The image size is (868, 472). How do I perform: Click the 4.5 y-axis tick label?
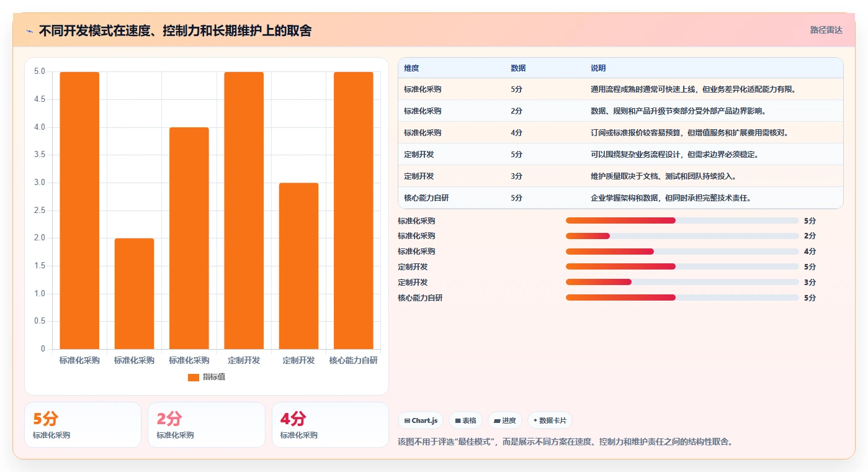point(39,99)
